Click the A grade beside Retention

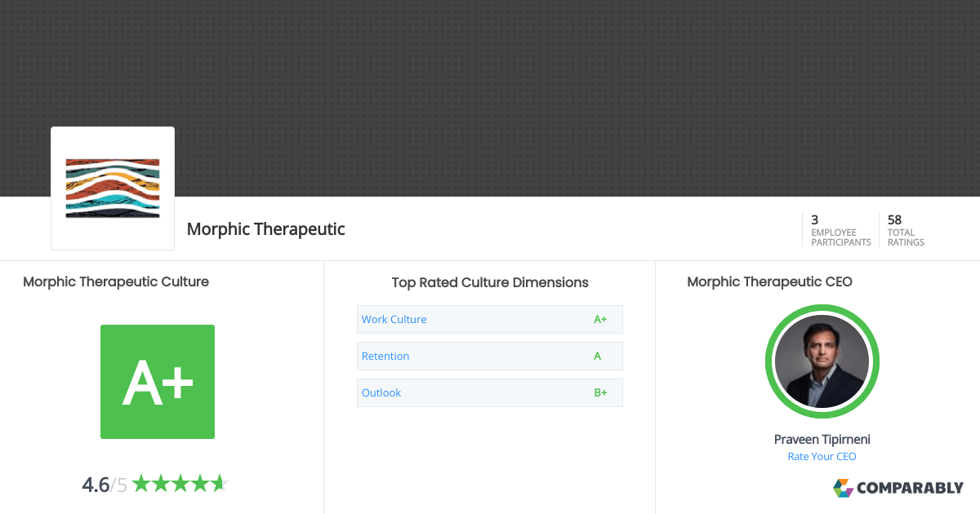(598, 356)
